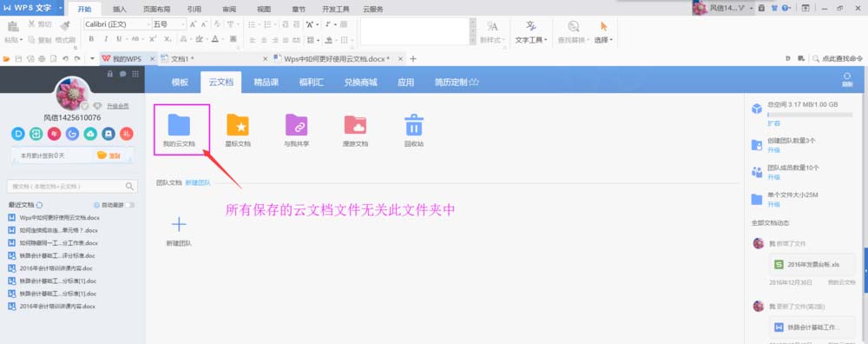Screen dimensions: 868x344
Task: Click the format painter 格式刷 icon
Action: click(x=65, y=25)
